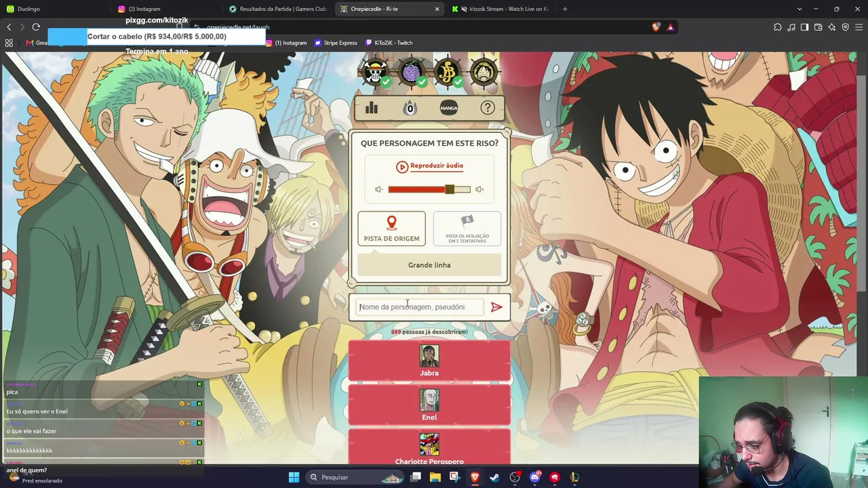Open the devil fruit game mode
Screen dimensions: 868x488
tap(412, 73)
